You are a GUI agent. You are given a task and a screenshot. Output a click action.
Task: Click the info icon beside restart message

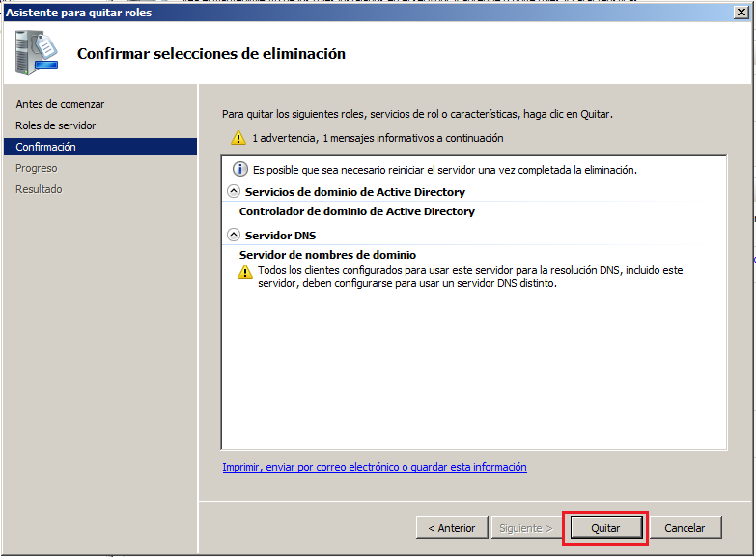[241, 169]
